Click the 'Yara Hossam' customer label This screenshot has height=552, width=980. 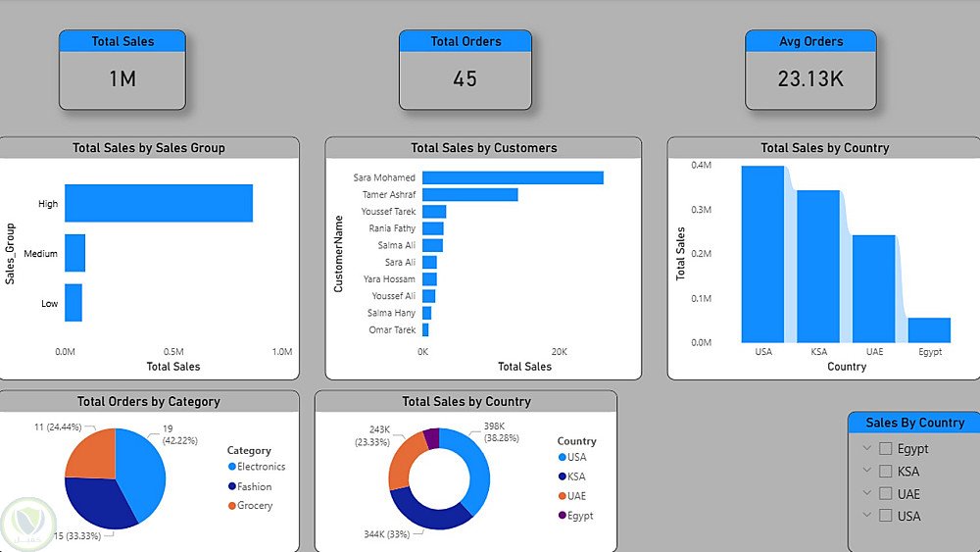tap(389, 278)
